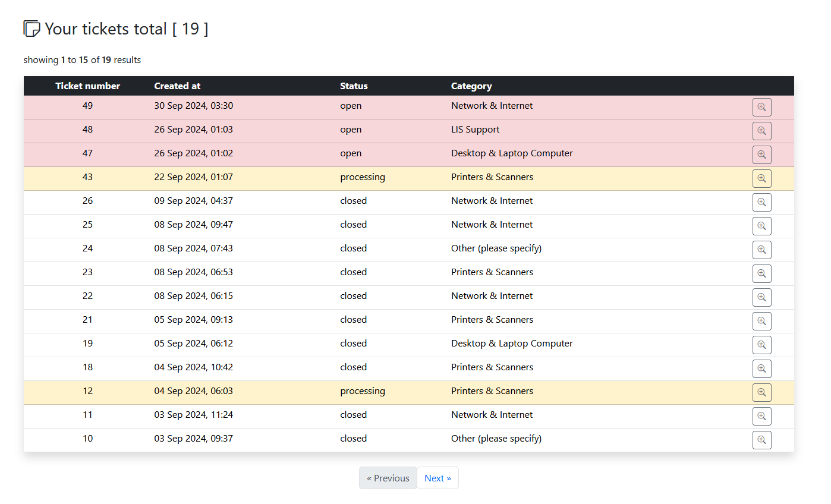Click date '08 Sep 2024, 09:47'
831x504 pixels.
click(194, 225)
